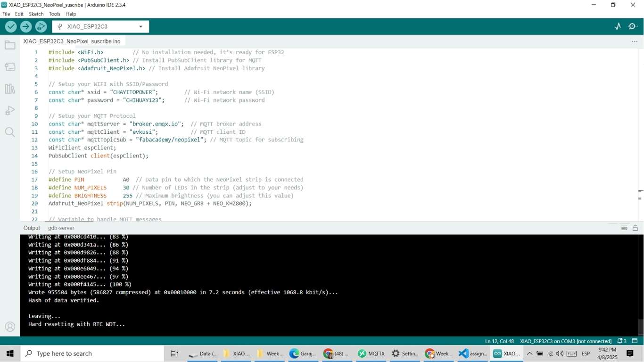Viewport: 644px width, 362px height.
Task: Start debugging with the debug button
Action: 41,27
